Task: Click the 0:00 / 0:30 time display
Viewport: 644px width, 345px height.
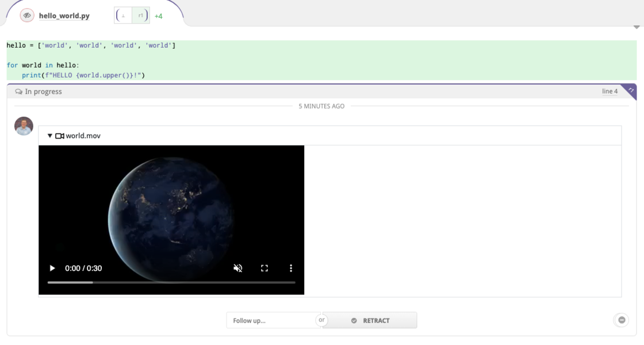Action: coord(83,268)
